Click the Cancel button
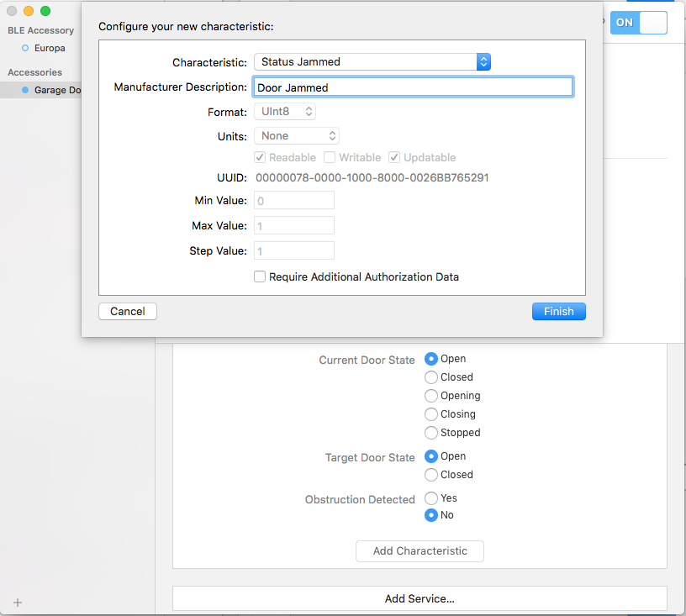Image resolution: width=686 pixels, height=616 pixels. point(127,311)
